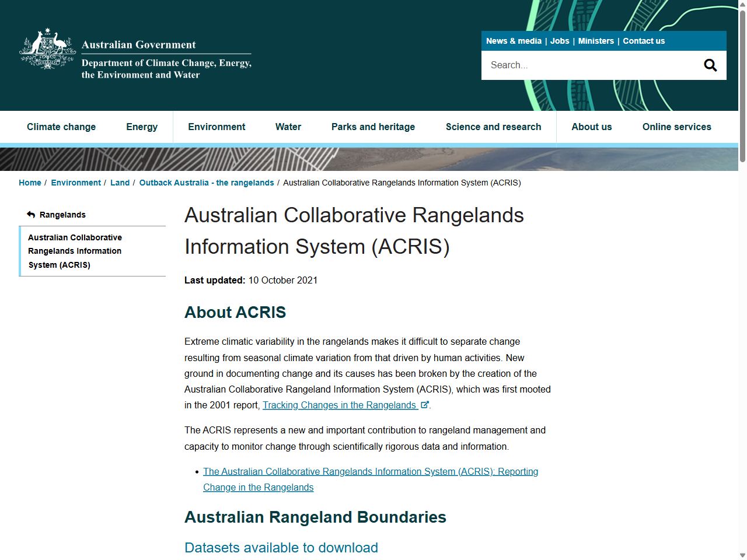The width and height of the screenshot is (747, 560).
Task: Open Outback Australia - the rangelands breadcrumb
Action: [206, 183]
